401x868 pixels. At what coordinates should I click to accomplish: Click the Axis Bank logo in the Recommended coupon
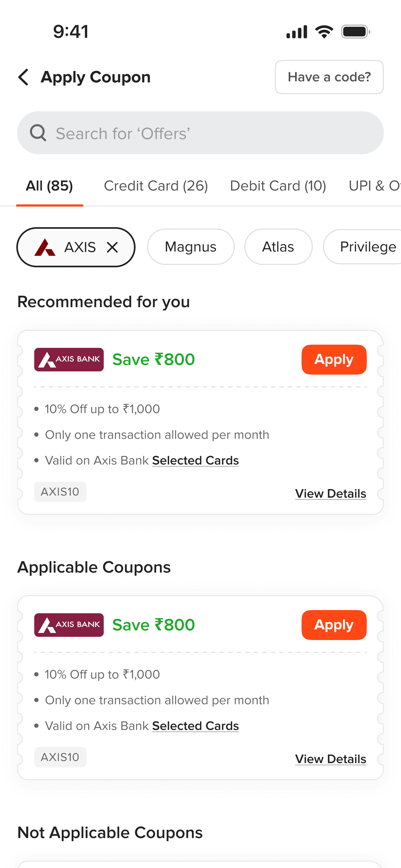point(69,360)
